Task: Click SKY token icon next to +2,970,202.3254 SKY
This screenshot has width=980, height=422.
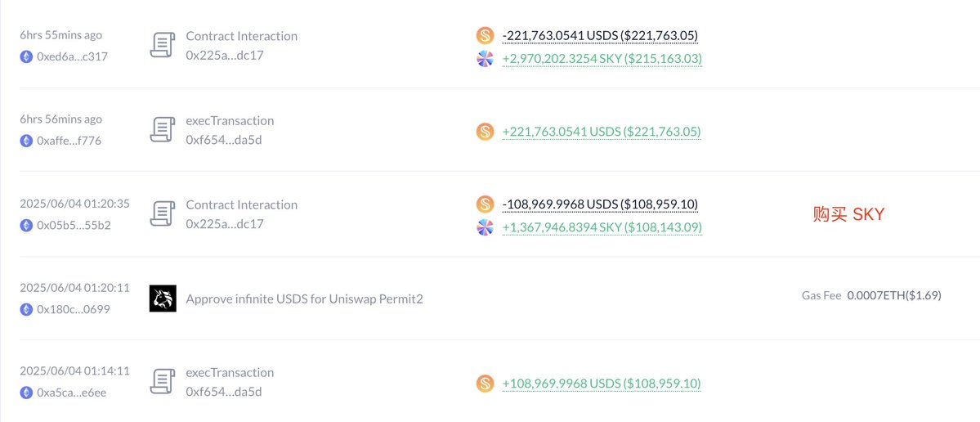Action: [x=485, y=59]
